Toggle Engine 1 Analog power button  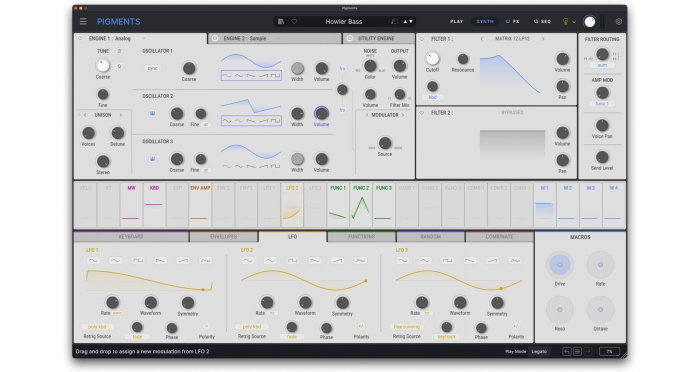(x=80, y=38)
